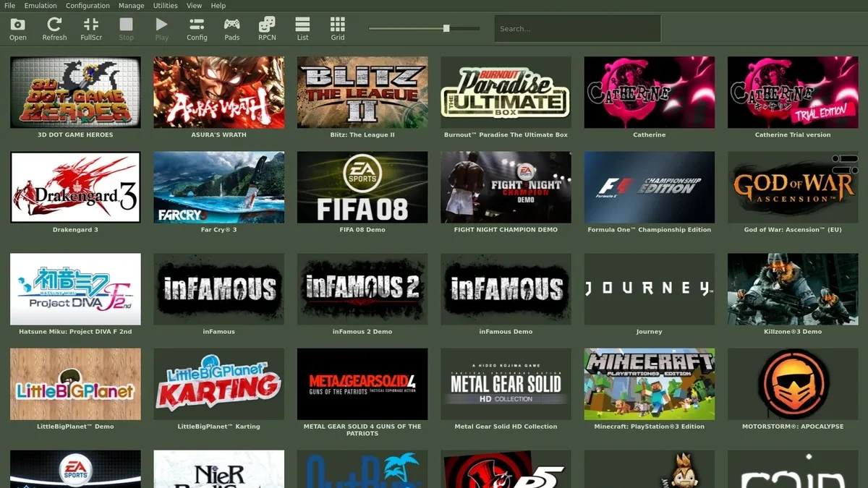Select the Metal Gear Solid 4 cover
Viewport: 868px width, 488px height.
362,384
